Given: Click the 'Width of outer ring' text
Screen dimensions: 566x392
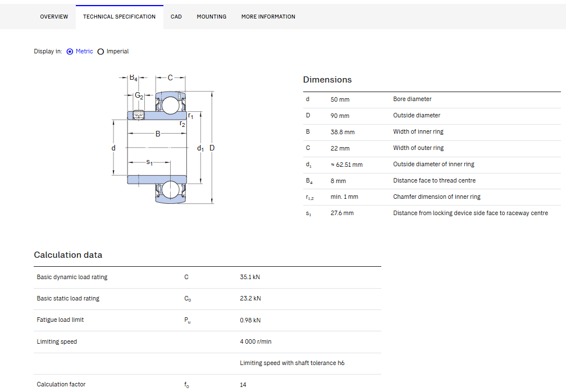Looking at the screenshot, I should (x=418, y=148).
